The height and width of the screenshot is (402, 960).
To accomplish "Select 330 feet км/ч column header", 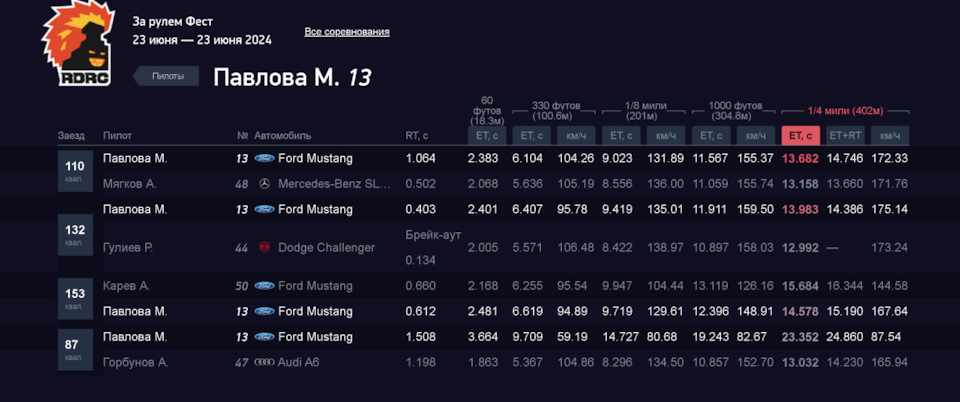I will pos(576,136).
